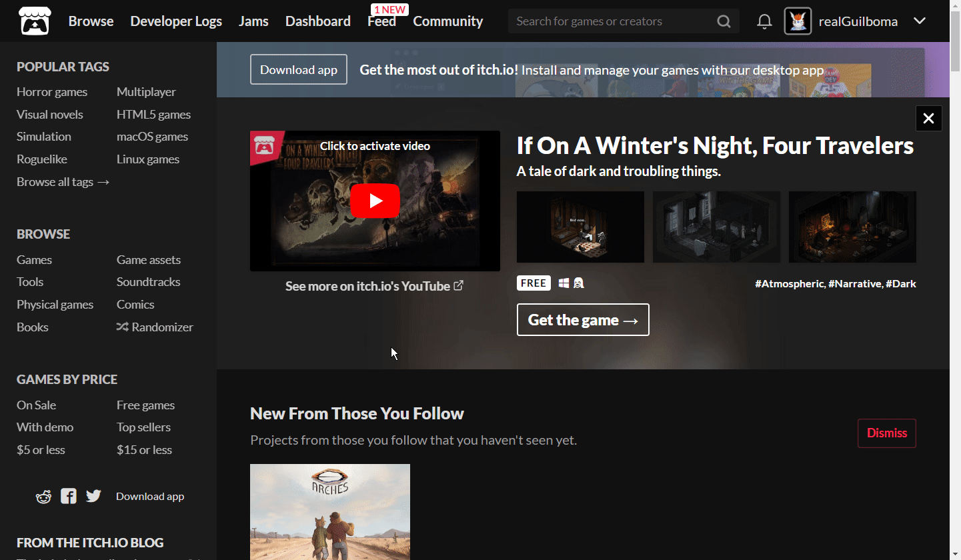Open the notifications bell
The image size is (961, 560).
pos(765,21)
